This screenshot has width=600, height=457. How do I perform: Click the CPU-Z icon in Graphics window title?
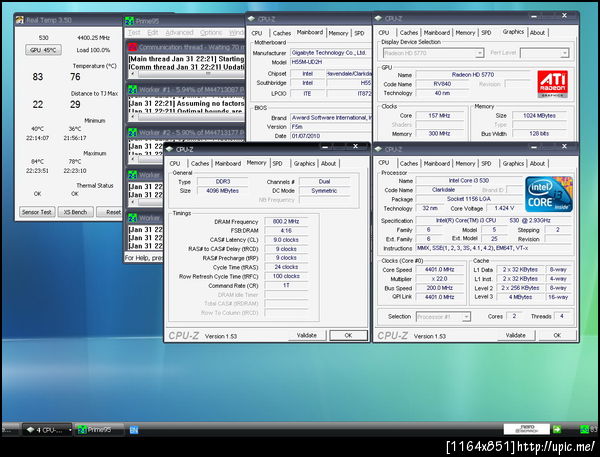(x=378, y=18)
